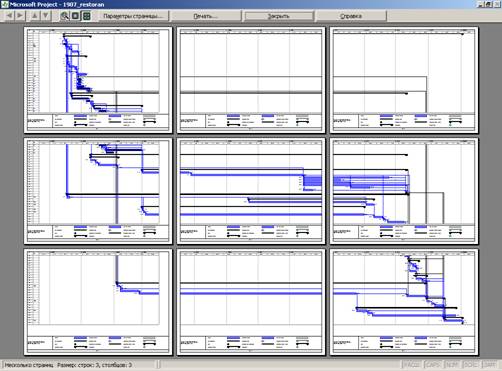Click the page right arrow icon
This screenshot has width=502, height=371.
click(20, 16)
